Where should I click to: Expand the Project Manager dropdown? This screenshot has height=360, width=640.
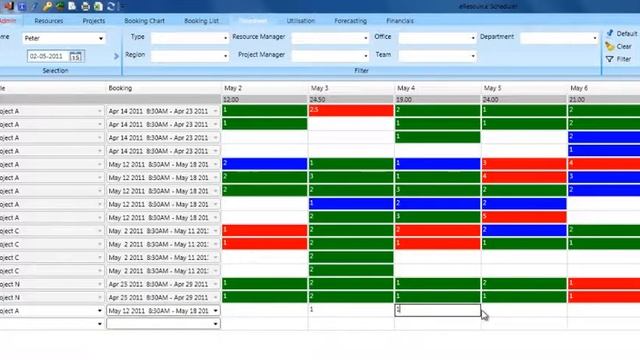pyautogui.click(x=330, y=56)
